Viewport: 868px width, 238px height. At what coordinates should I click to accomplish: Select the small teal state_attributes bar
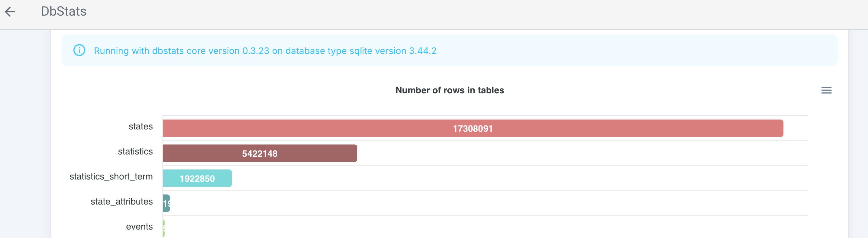coord(166,203)
